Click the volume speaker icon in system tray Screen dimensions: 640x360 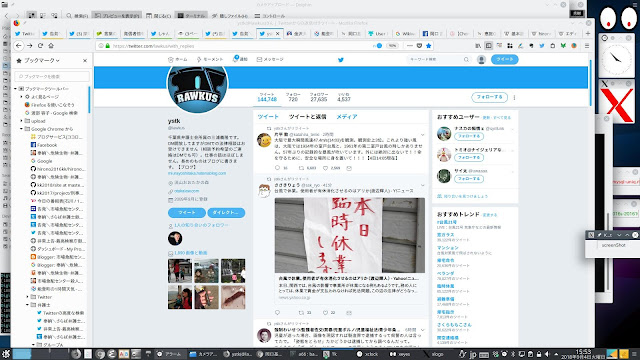pos(547,354)
